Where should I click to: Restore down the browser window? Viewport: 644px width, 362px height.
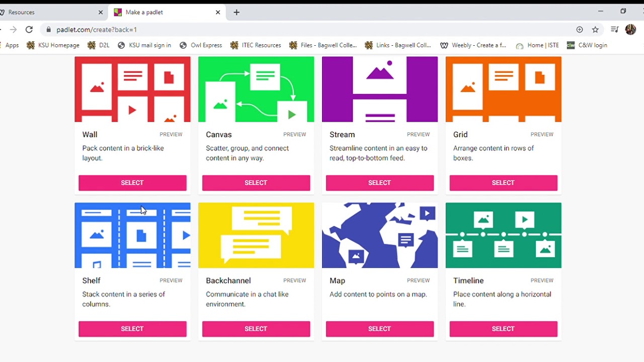(623, 11)
